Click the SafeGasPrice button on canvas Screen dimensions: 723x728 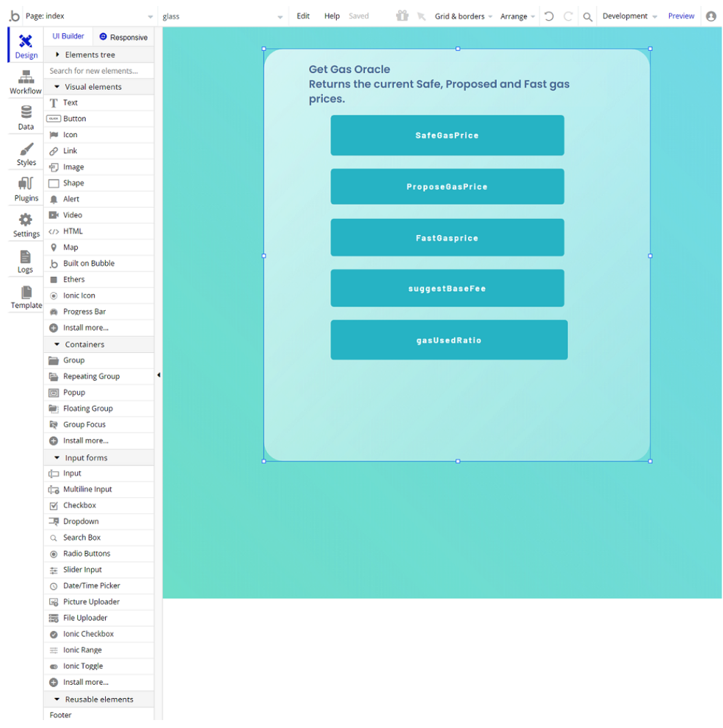click(x=447, y=135)
